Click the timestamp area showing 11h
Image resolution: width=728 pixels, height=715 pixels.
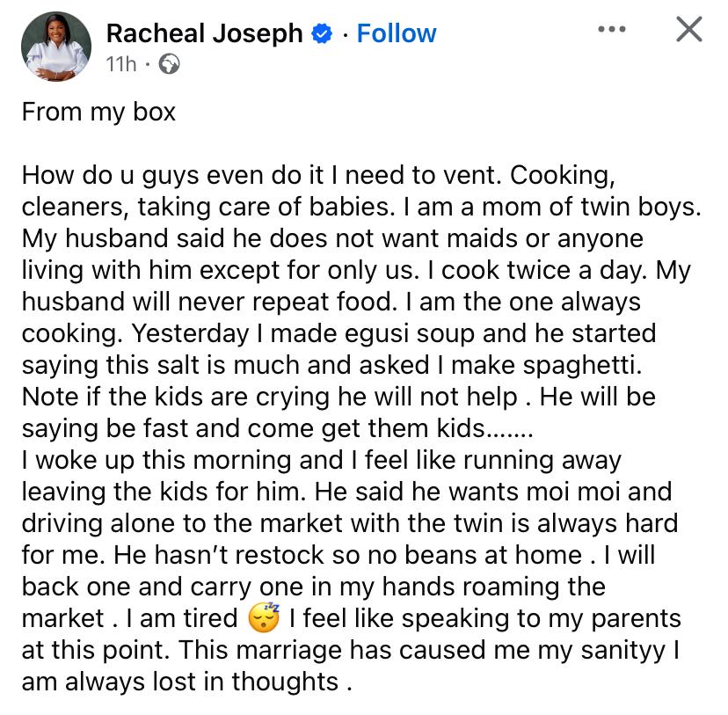coord(120,63)
